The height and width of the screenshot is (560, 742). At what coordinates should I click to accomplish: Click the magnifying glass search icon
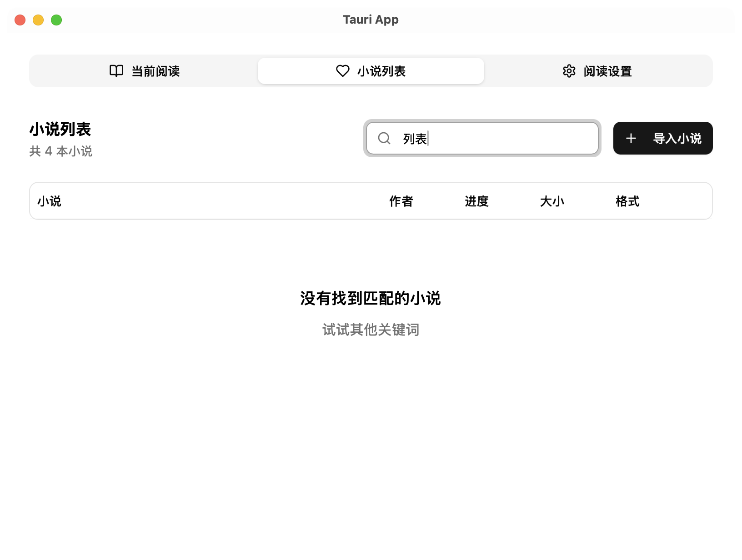(x=384, y=138)
